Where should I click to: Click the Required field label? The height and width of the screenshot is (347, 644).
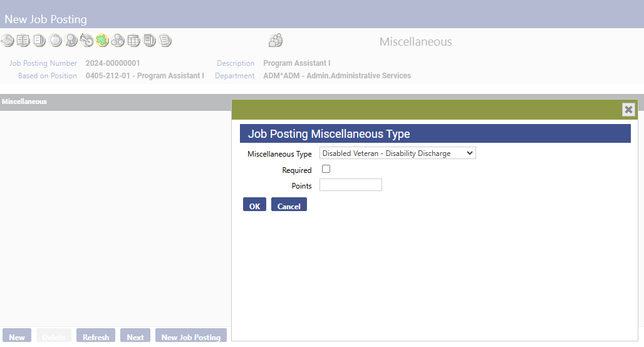296,170
